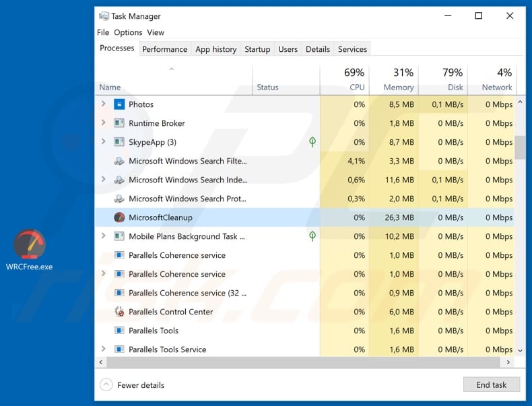Image resolution: width=532 pixels, height=406 pixels.
Task: Click the Parallels Tools Service icon
Action: pyautogui.click(x=119, y=349)
